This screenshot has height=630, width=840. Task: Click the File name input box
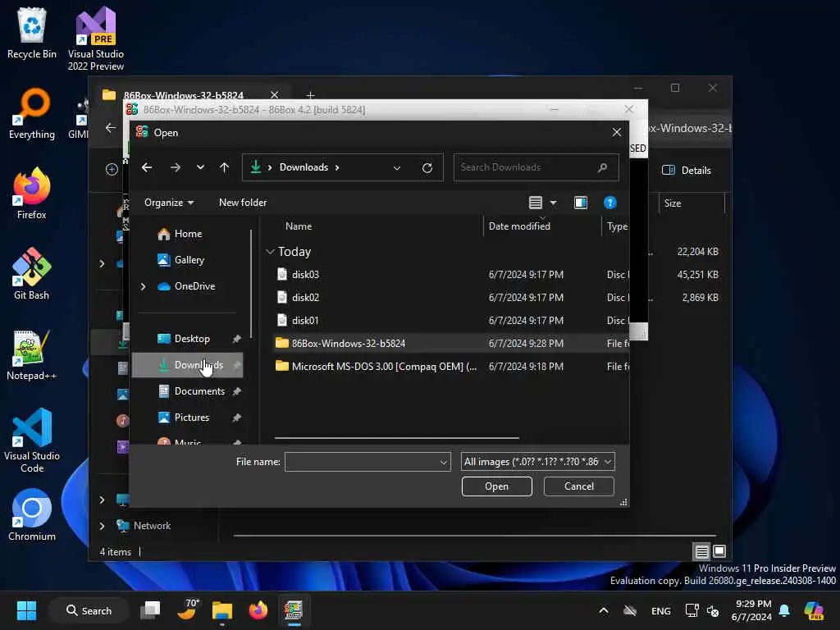(x=361, y=462)
